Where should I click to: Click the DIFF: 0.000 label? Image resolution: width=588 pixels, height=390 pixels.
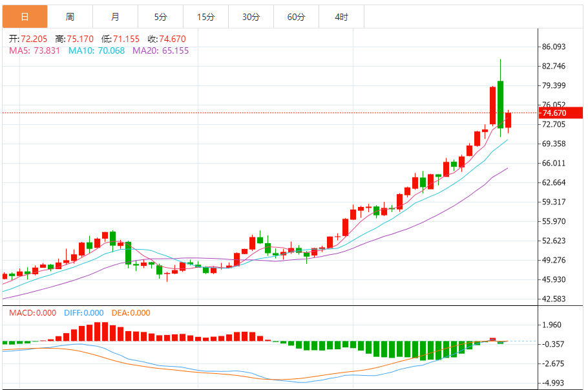click(83, 313)
